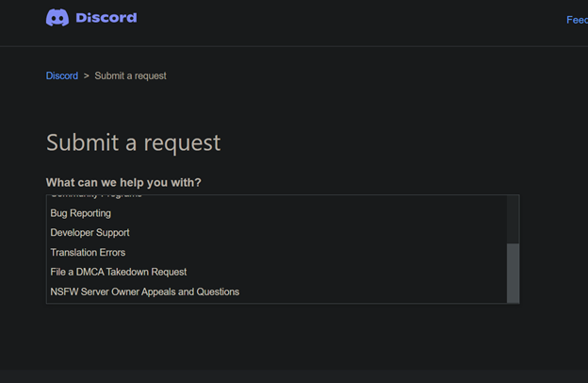
Task: Click the 'Submit a request' page heading
Action: click(133, 142)
